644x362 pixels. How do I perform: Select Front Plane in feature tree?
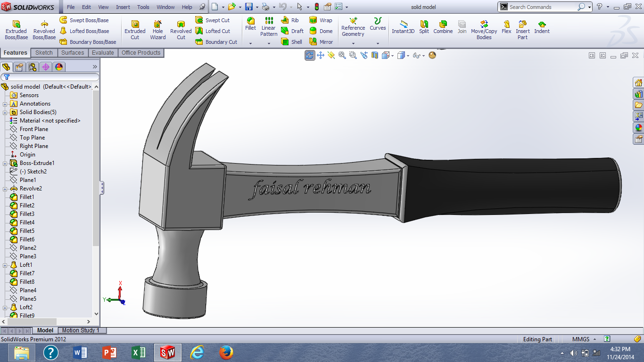click(34, 129)
